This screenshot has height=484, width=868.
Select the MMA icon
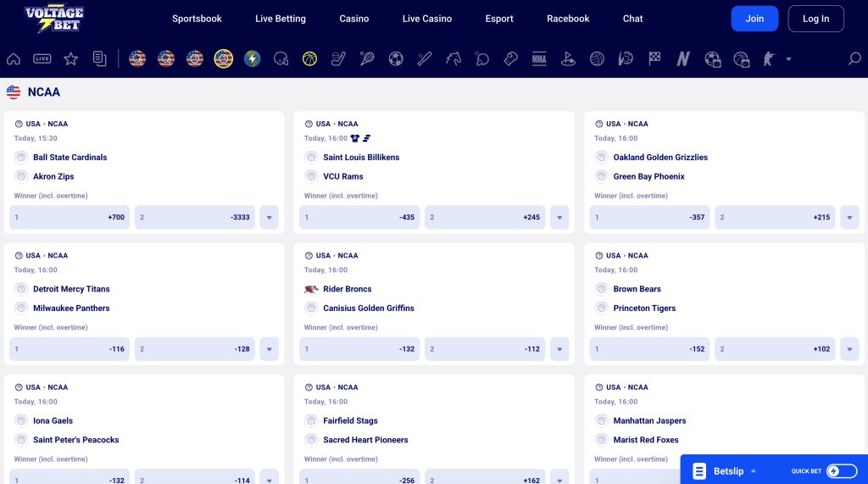(539, 58)
